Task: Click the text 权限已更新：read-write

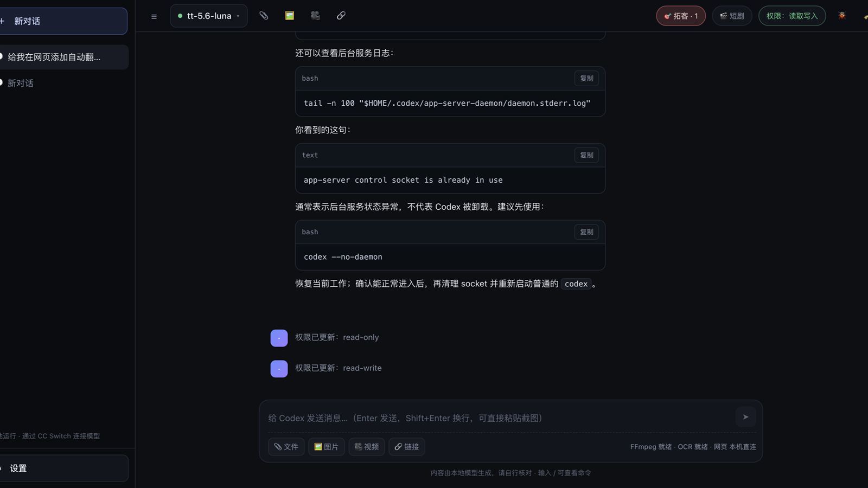Action: click(x=339, y=368)
